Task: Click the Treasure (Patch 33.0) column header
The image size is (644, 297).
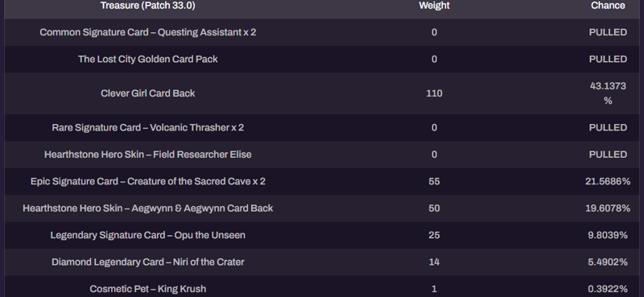Action: (148, 6)
